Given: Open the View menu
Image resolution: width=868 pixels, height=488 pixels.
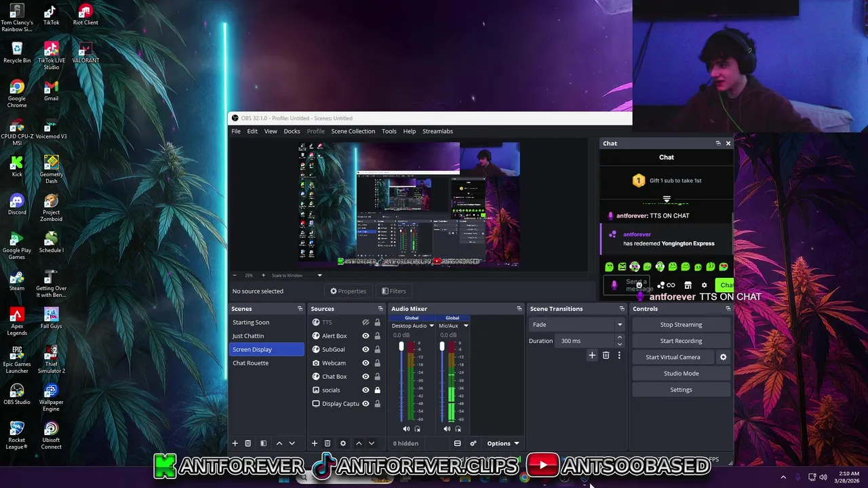Looking at the screenshot, I should pyautogui.click(x=271, y=131).
